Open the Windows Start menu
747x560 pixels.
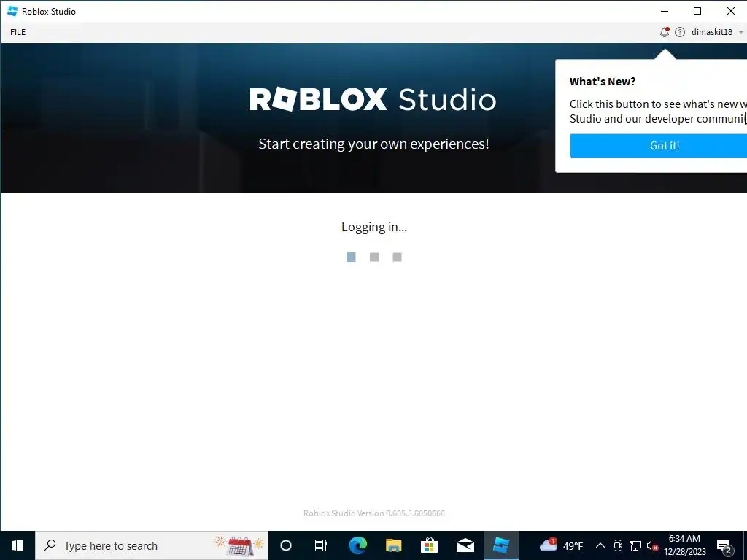[x=18, y=545]
